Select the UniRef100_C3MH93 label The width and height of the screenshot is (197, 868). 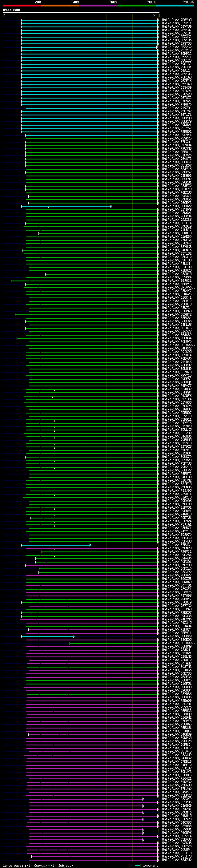[177, 176]
